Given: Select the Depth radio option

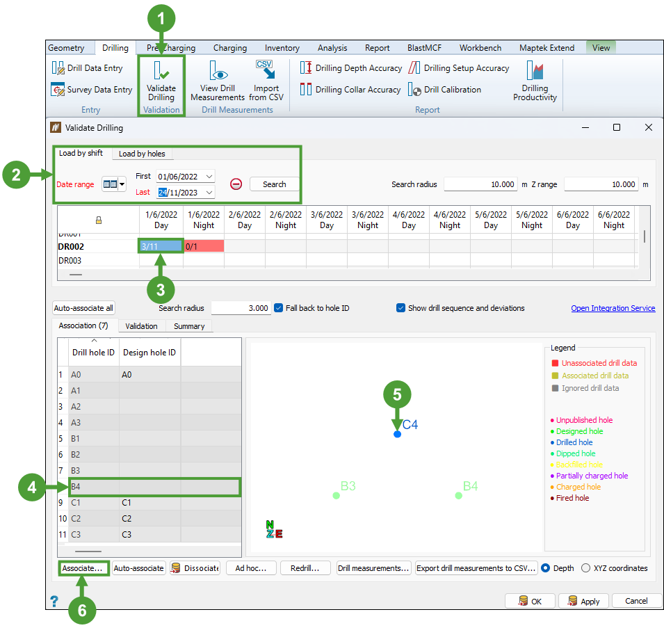Looking at the screenshot, I should click(546, 568).
